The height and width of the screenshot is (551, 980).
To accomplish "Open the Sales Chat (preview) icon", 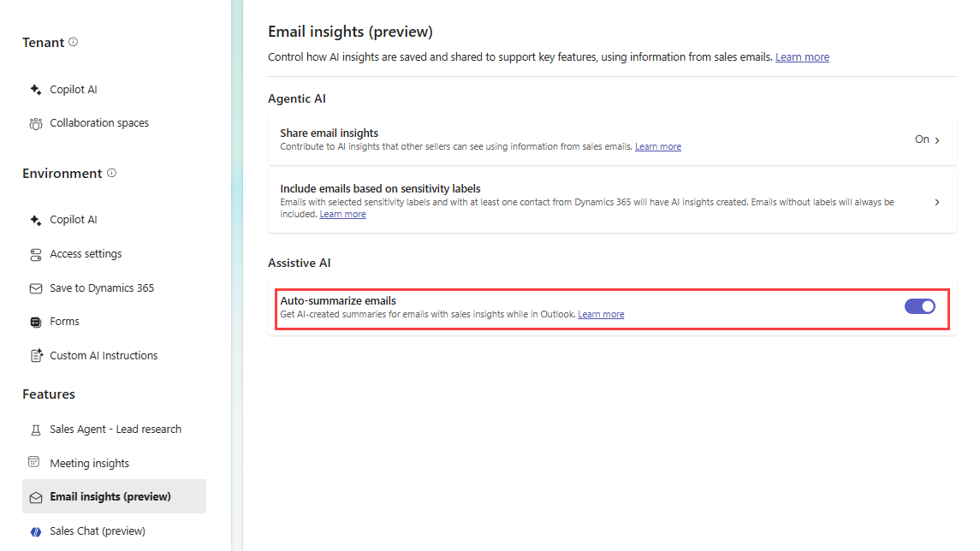I will click(35, 530).
